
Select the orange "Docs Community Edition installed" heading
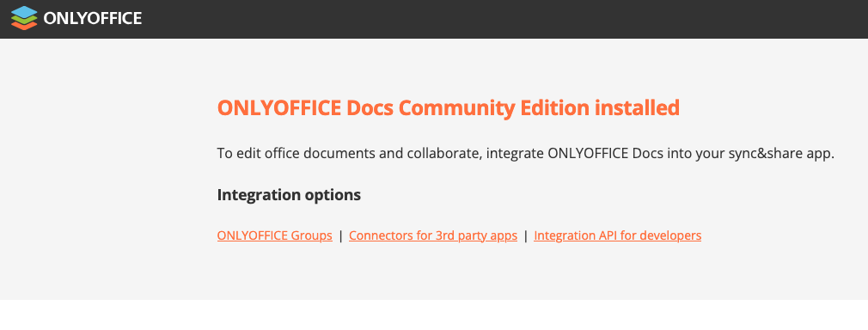448,108
